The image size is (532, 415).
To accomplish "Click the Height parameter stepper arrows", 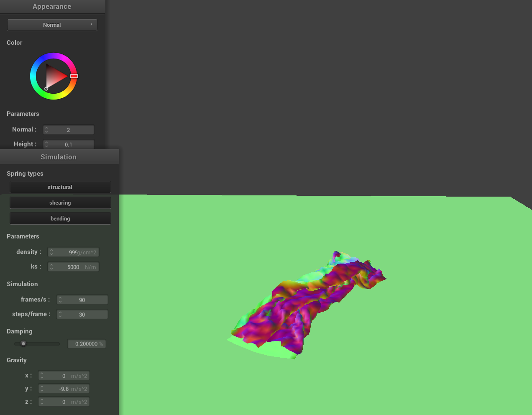I will (x=46, y=144).
